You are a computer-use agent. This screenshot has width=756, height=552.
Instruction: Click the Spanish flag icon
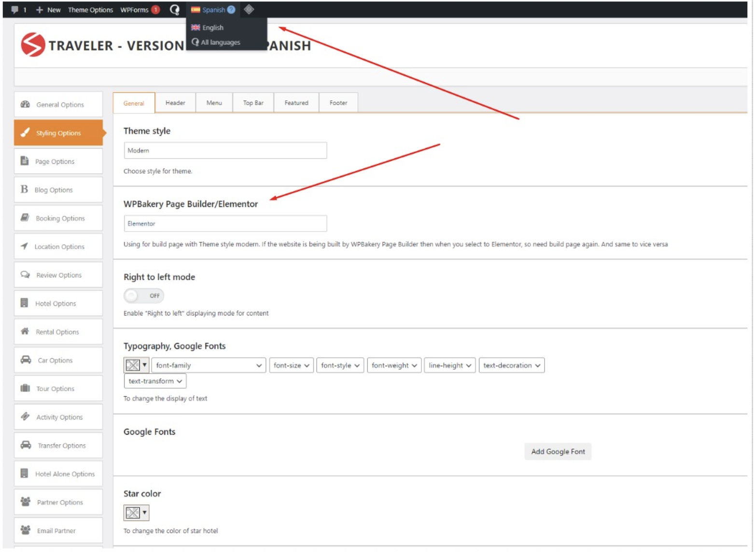pyautogui.click(x=196, y=10)
